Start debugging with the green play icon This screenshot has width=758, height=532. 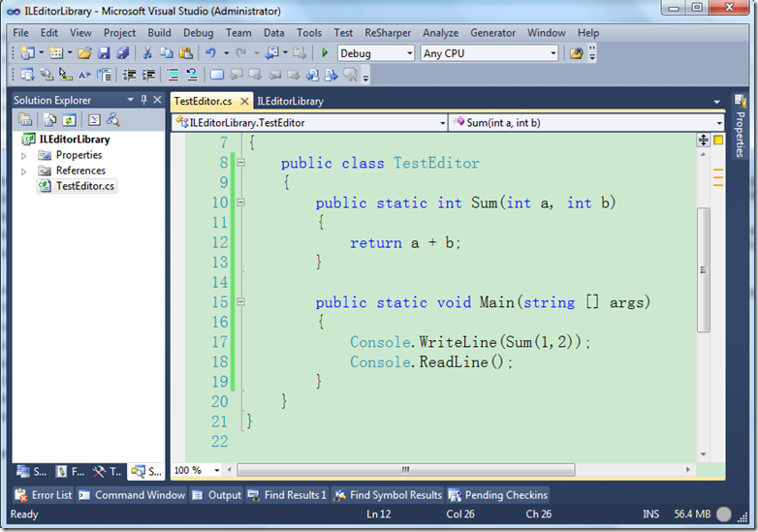tap(325, 52)
